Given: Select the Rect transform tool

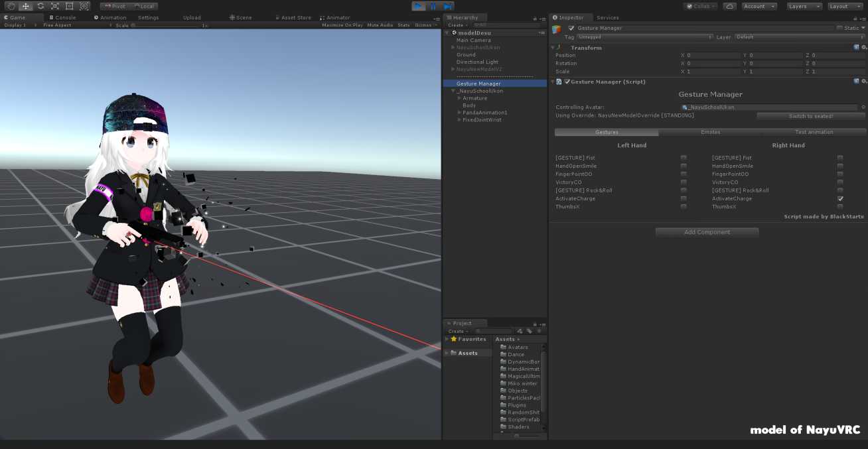Looking at the screenshot, I should point(69,5).
